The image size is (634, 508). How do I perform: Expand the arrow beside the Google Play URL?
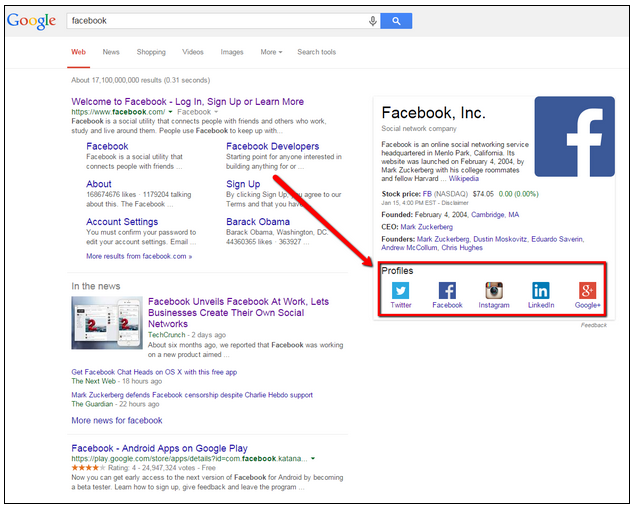click(313, 459)
